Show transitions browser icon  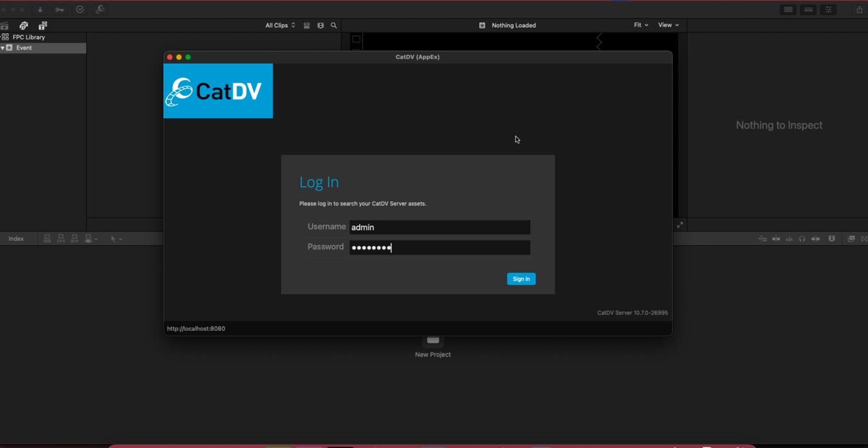[864, 239]
